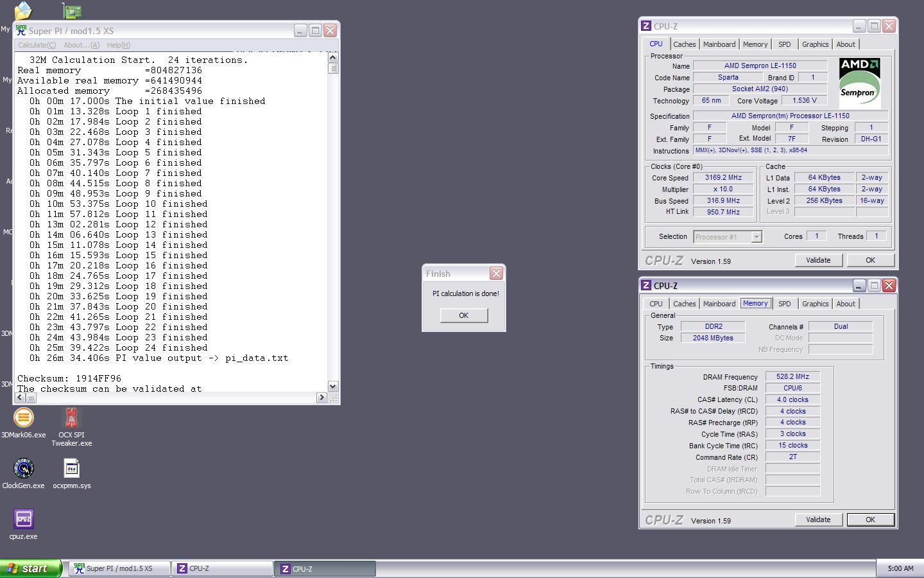
Task: Switch to Super PI taskbar button
Action: [x=119, y=568]
